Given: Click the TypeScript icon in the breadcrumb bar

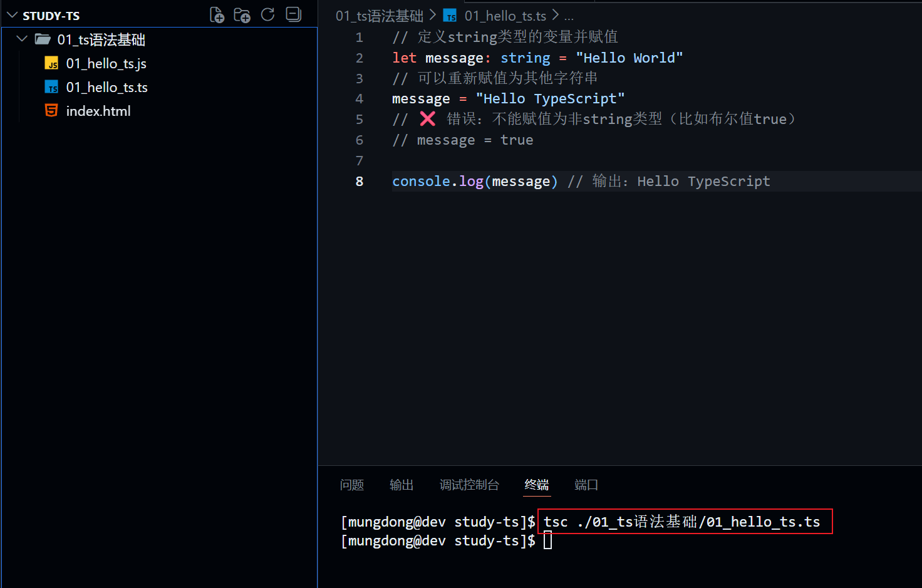Looking at the screenshot, I should tap(449, 15).
